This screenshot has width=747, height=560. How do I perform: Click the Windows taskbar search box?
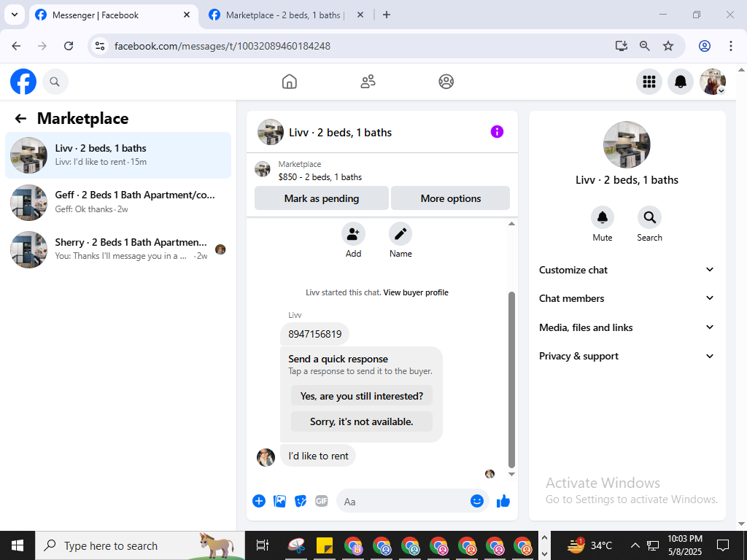point(140,545)
